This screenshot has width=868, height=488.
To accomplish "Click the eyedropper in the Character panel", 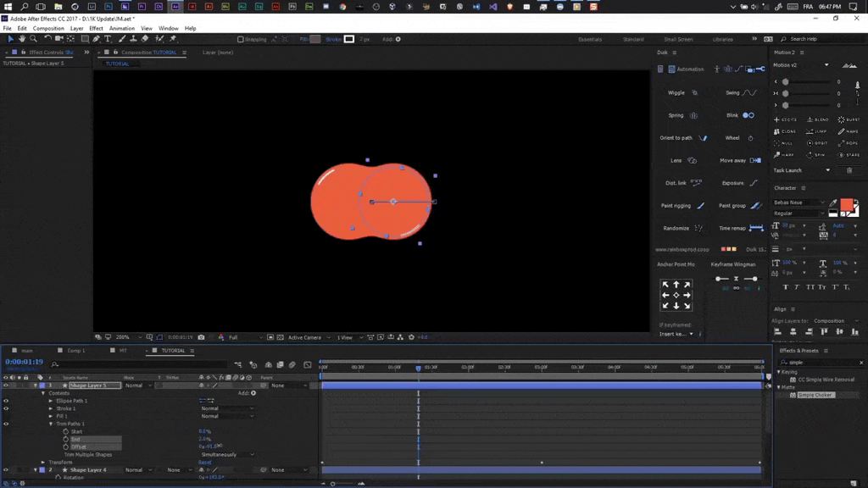I will 833,203.
